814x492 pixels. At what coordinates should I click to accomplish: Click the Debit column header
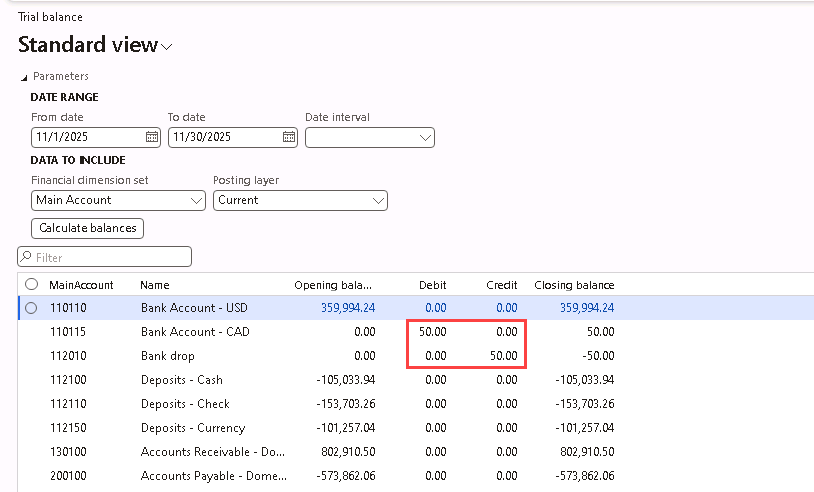[x=432, y=285]
